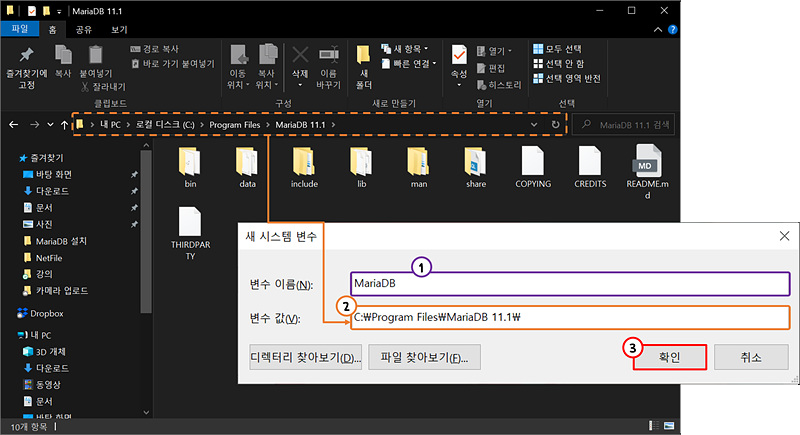Click '내 PC' in the address bar
Viewport: 800px width, 435px height.
click(110, 125)
